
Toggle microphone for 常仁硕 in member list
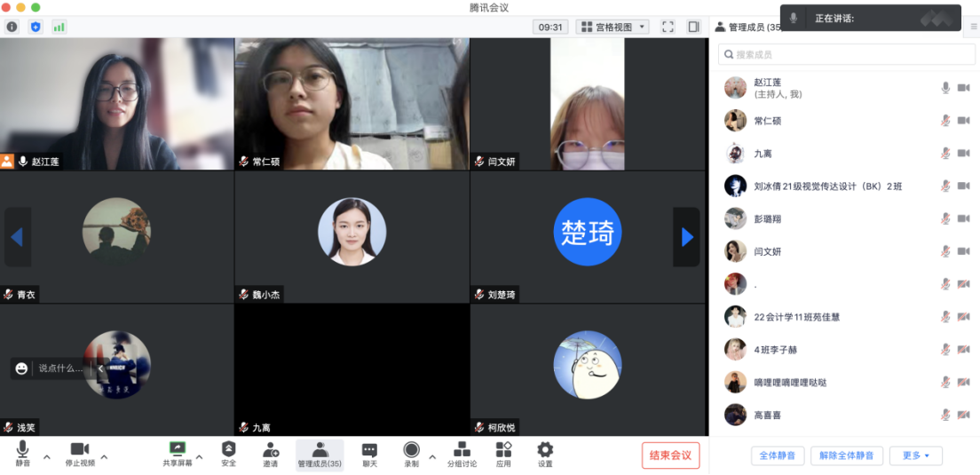point(945,121)
